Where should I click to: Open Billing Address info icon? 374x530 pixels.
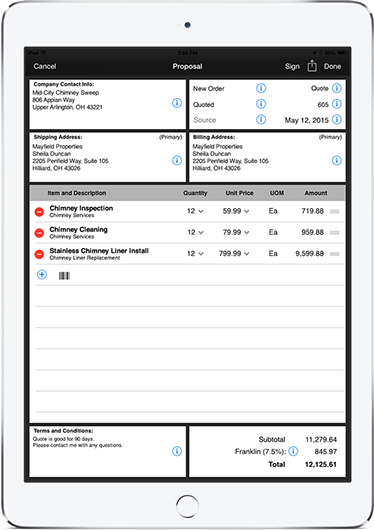(x=337, y=160)
